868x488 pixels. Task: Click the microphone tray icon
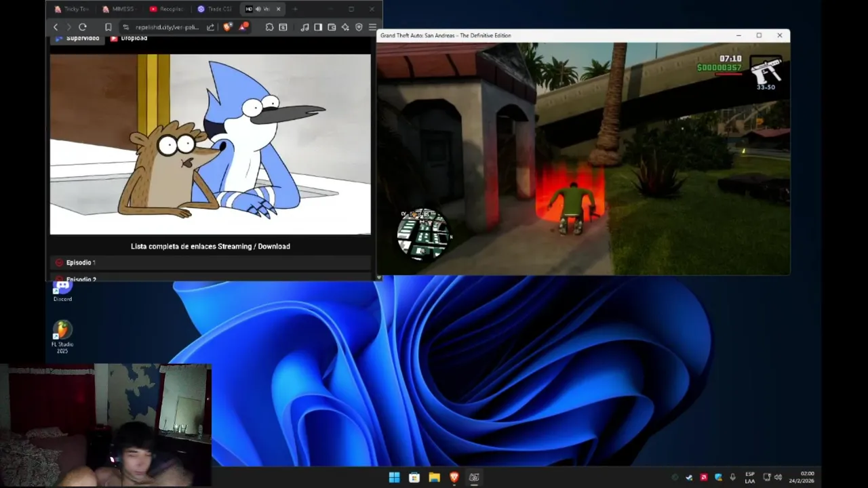pyautogui.click(x=732, y=477)
